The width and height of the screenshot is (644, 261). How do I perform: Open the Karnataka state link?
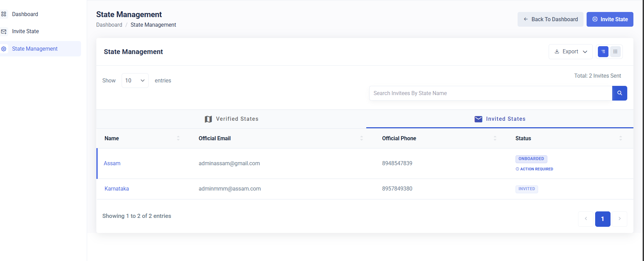(117, 189)
